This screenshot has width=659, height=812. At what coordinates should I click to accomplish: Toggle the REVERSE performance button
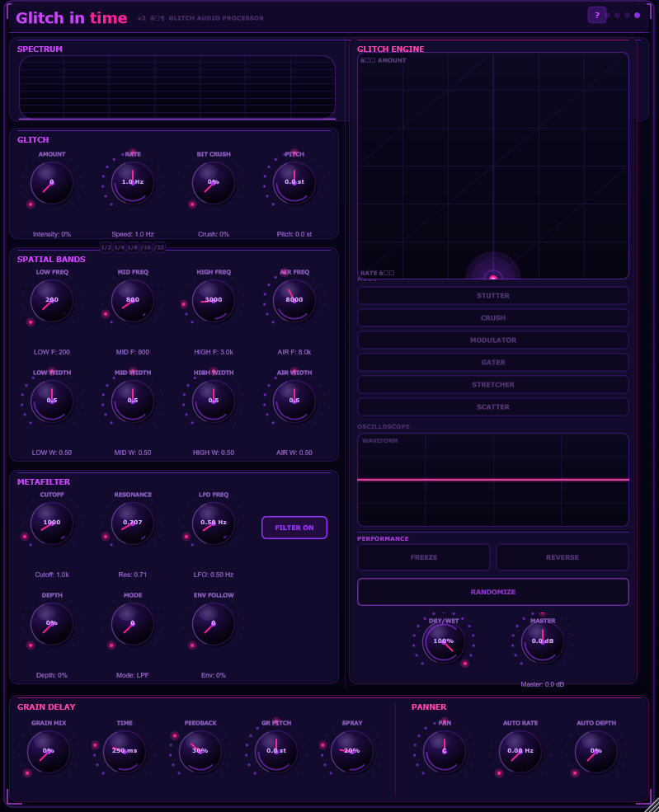[x=563, y=557]
